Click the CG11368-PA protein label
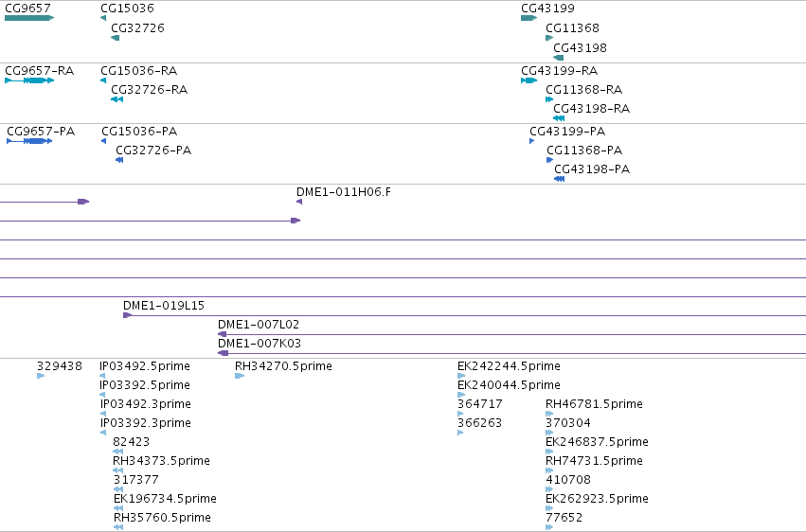 [584, 151]
